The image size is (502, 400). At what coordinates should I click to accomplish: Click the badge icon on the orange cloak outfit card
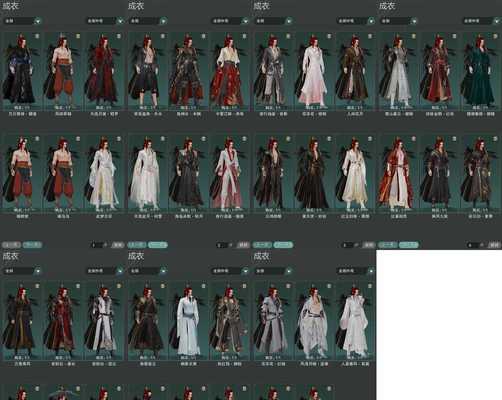coord(414,138)
